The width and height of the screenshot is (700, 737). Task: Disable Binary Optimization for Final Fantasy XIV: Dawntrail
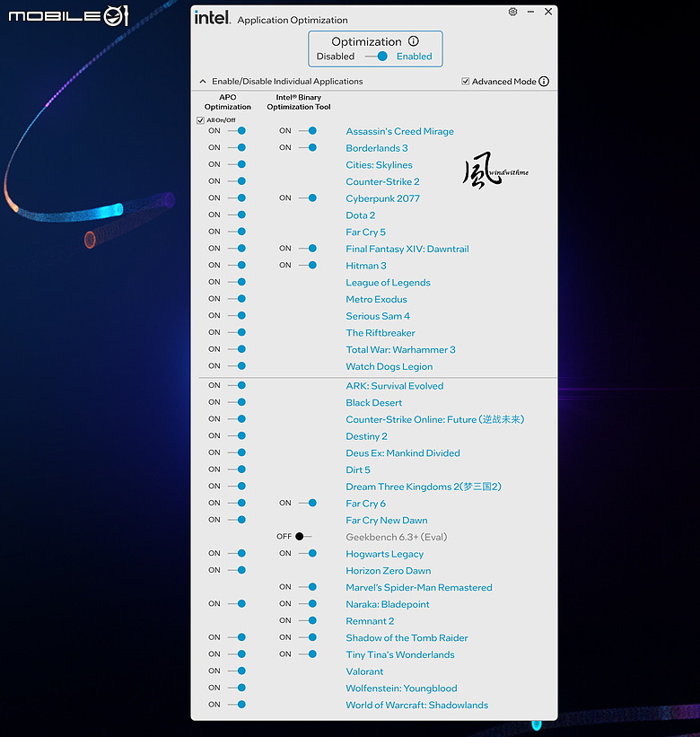point(308,248)
